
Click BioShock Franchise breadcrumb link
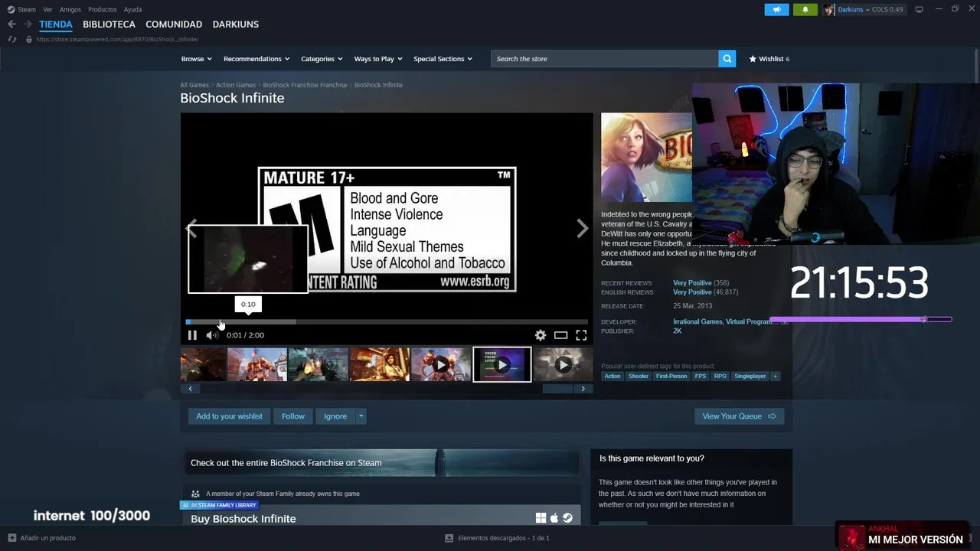tap(305, 85)
